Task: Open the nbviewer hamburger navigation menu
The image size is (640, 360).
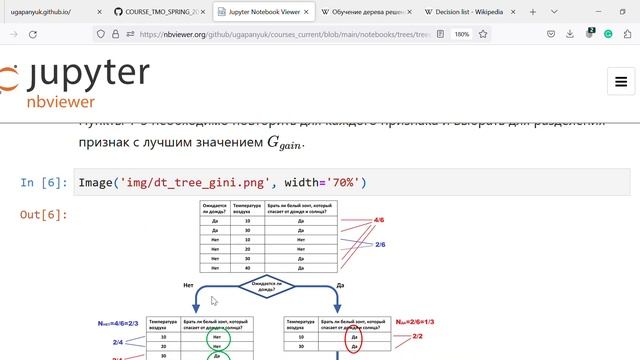Action: tap(621, 82)
